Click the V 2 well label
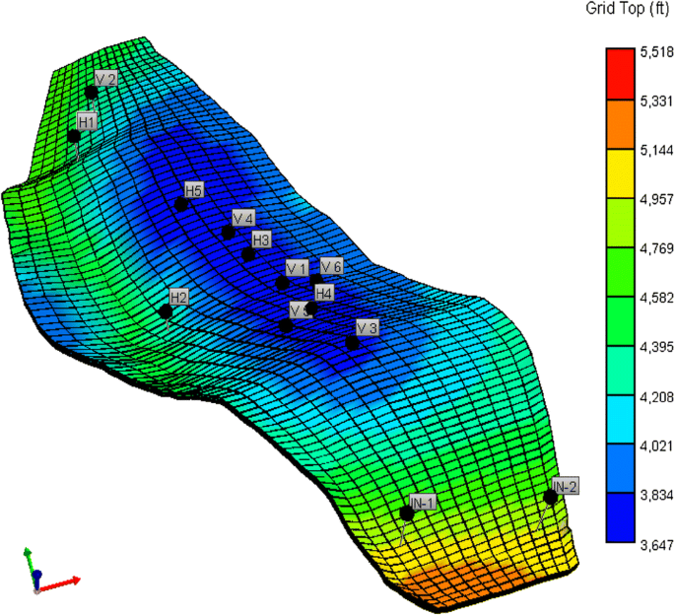Viewport: 675px width, 616px height. click(x=105, y=79)
